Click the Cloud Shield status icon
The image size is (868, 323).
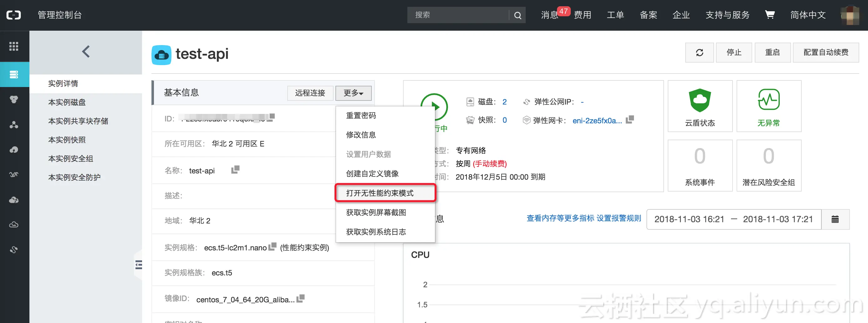[x=700, y=100]
